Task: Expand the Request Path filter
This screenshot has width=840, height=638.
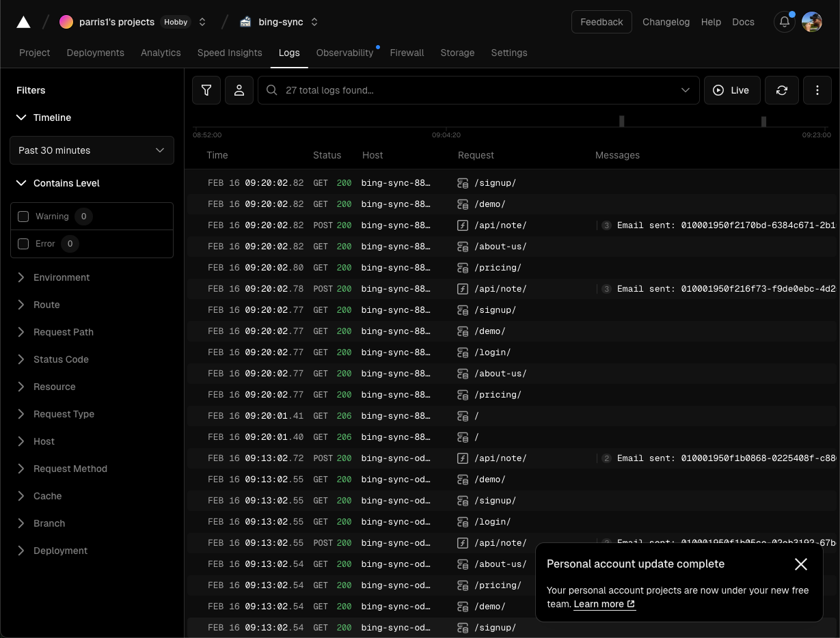Action: pyautogui.click(x=55, y=332)
